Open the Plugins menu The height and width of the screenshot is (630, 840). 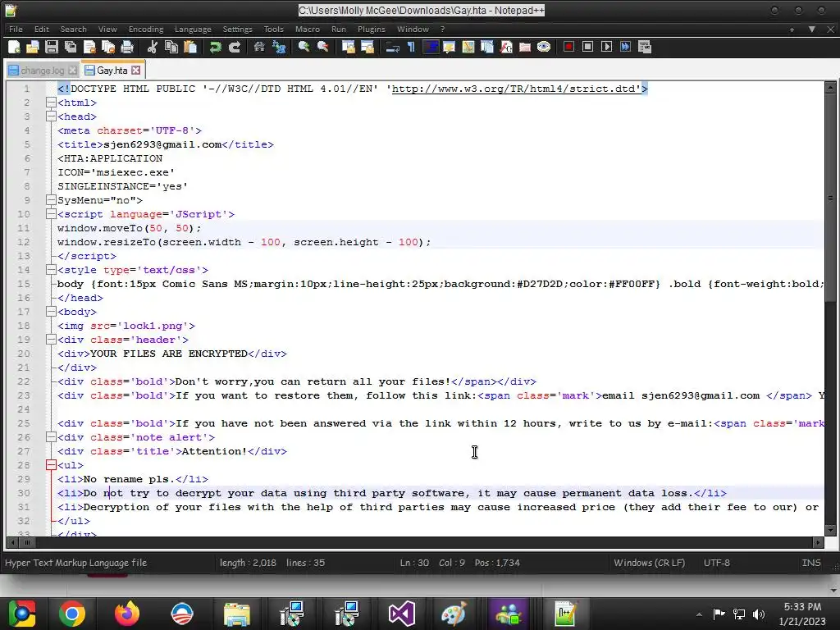pos(372,30)
